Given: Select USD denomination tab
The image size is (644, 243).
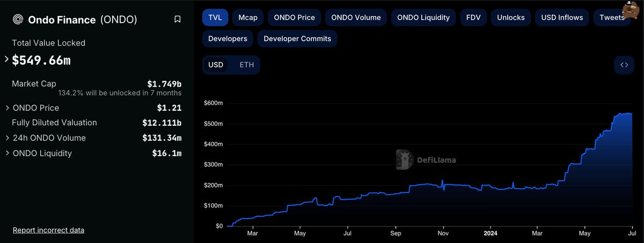Looking at the screenshot, I should pyautogui.click(x=216, y=65).
